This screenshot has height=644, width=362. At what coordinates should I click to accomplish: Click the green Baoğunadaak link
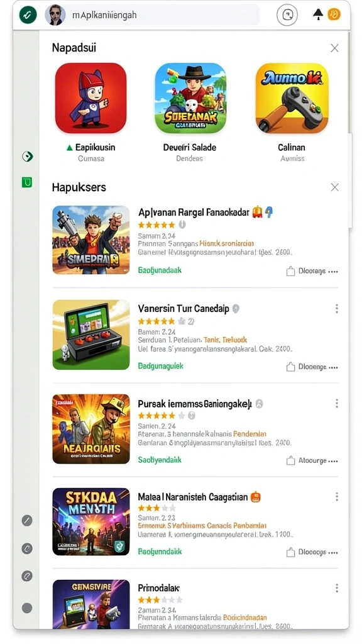click(x=160, y=270)
